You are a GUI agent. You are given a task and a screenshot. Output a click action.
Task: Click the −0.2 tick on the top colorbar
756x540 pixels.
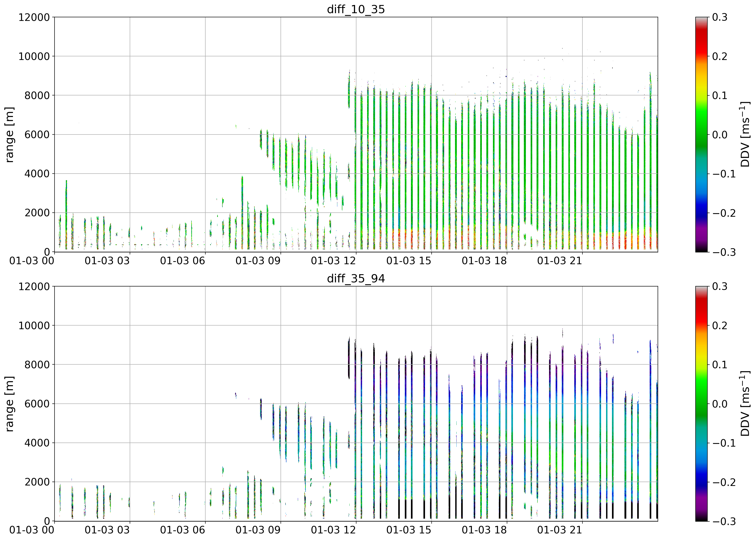point(724,213)
